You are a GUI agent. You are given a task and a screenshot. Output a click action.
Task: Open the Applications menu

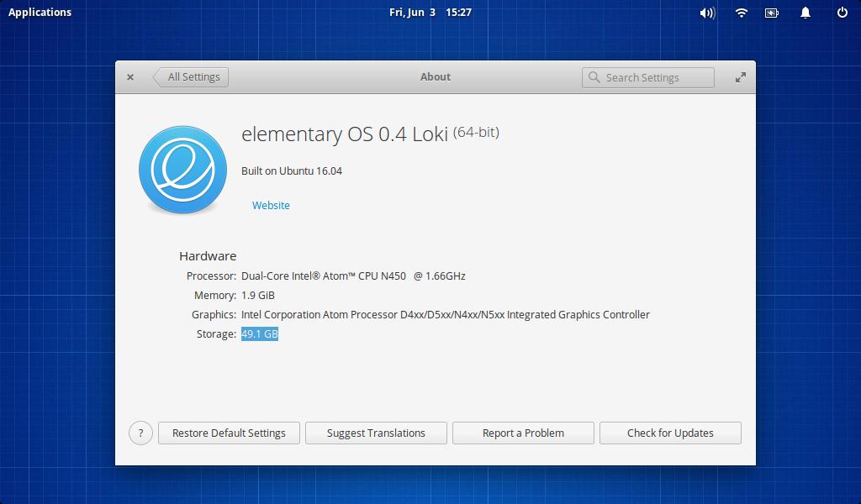tap(40, 12)
